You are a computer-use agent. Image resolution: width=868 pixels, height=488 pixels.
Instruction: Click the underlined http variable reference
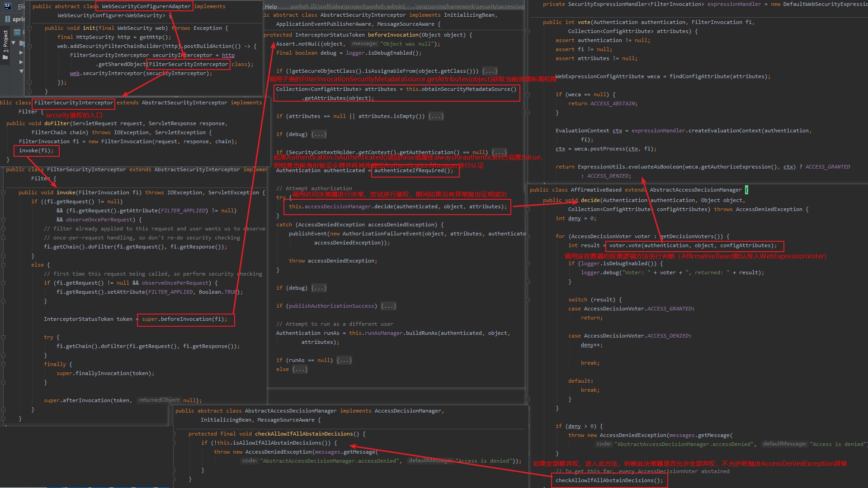228,55
